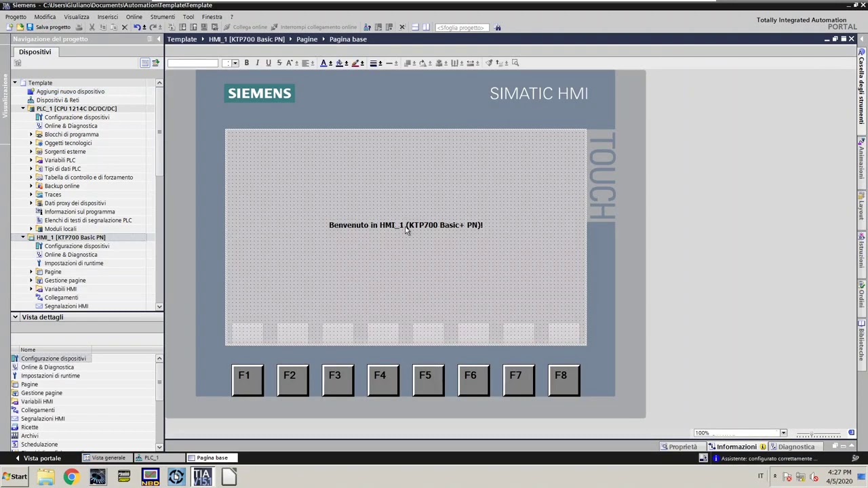The height and width of the screenshot is (488, 868).
Task: Click the Redo arrow icon
Action: pyautogui.click(x=153, y=27)
